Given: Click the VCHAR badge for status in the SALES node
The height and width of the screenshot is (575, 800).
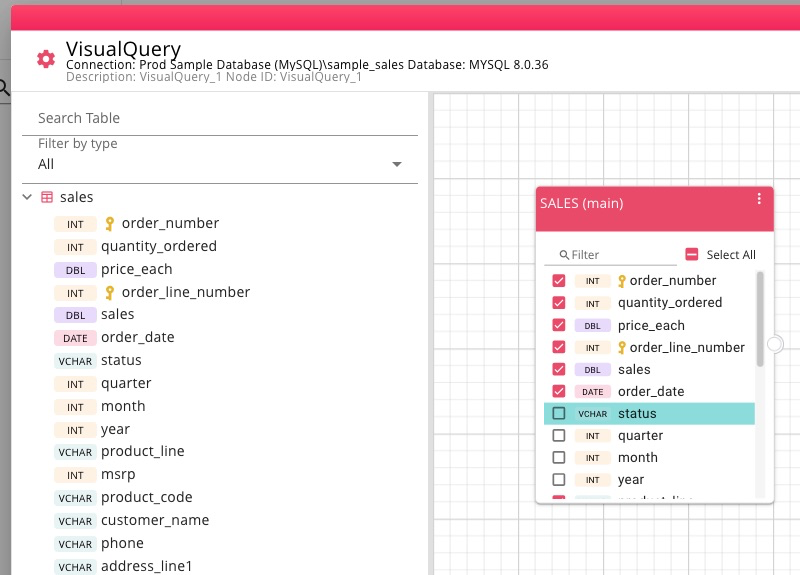Looking at the screenshot, I should (x=592, y=414).
